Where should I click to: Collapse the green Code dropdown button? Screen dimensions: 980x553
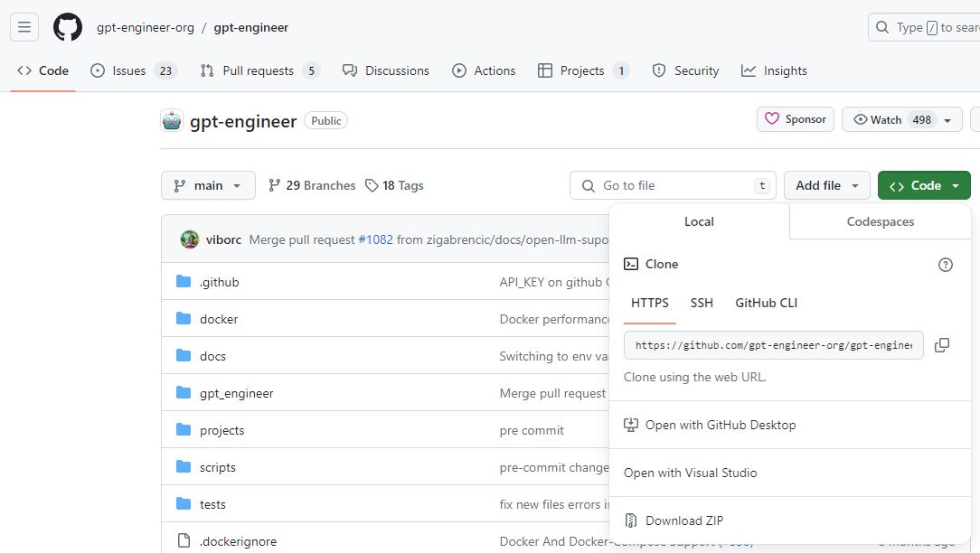(x=923, y=185)
